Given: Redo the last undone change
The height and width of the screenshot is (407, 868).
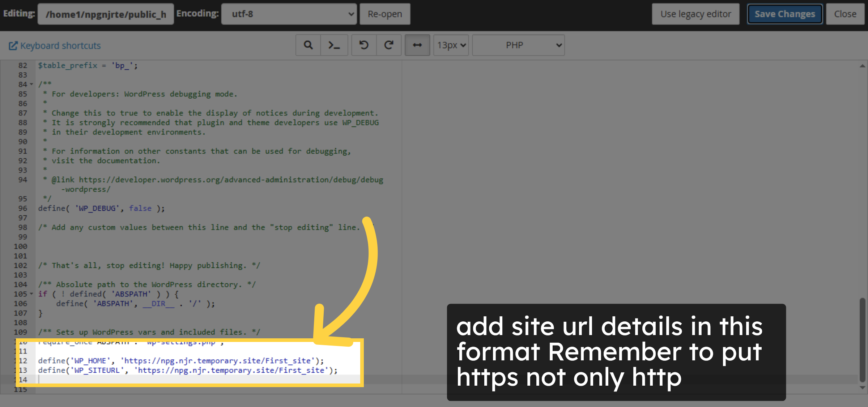Looking at the screenshot, I should [x=389, y=45].
